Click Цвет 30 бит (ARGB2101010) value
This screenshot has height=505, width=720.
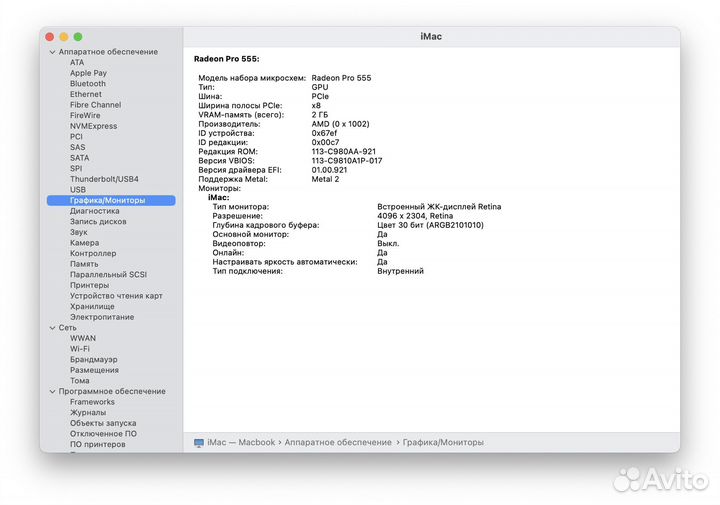tap(430, 225)
